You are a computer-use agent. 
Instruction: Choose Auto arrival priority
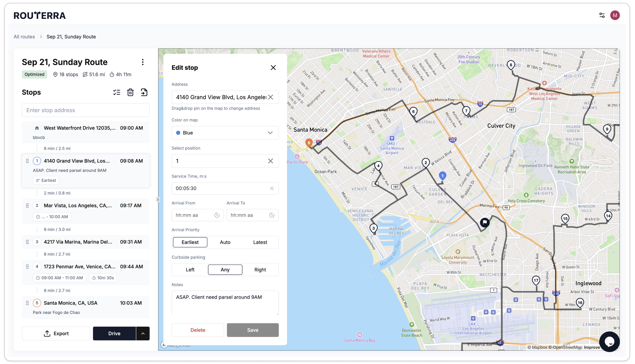pyautogui.click(x=225, y=242)
